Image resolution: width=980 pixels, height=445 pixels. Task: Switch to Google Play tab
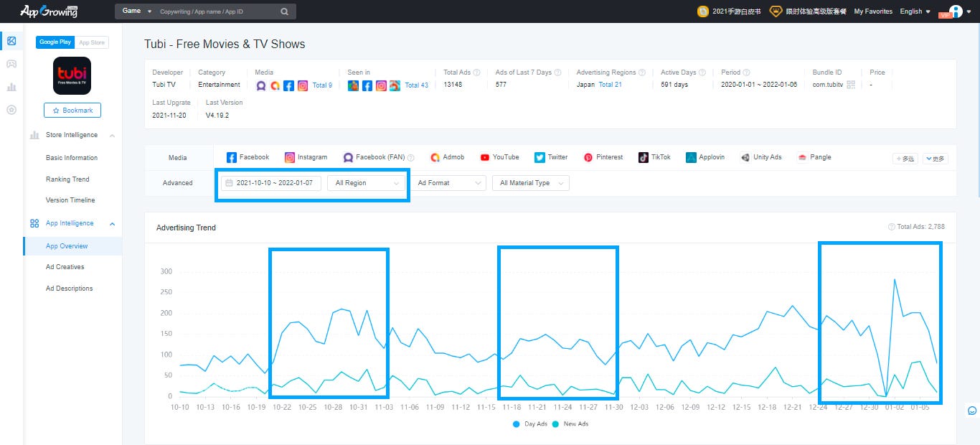point(55,42)
